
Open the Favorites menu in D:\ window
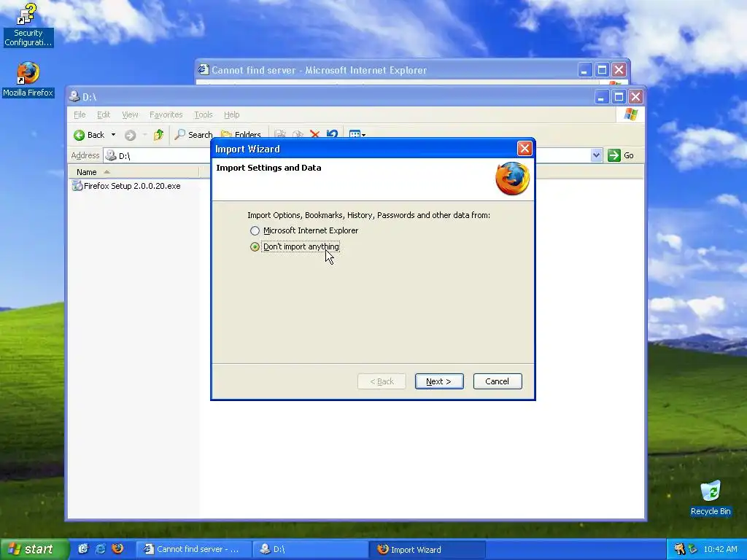[x=166, y=114]
